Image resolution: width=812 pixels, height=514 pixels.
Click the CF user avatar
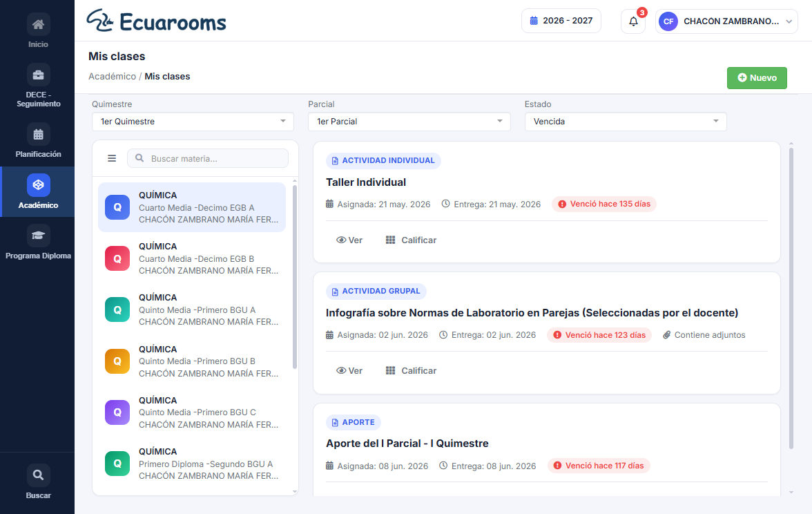(x=668, y=21)
